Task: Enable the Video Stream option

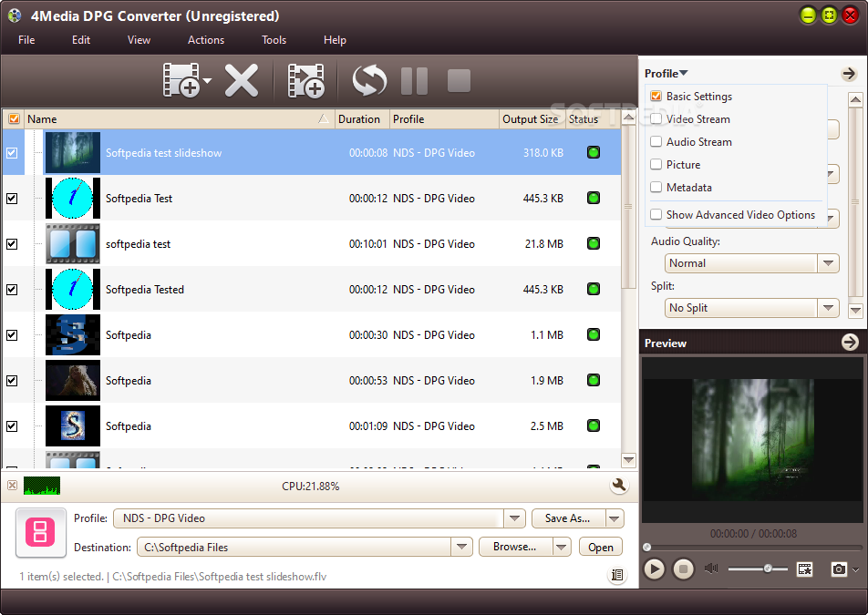Action: click(656, 119)
